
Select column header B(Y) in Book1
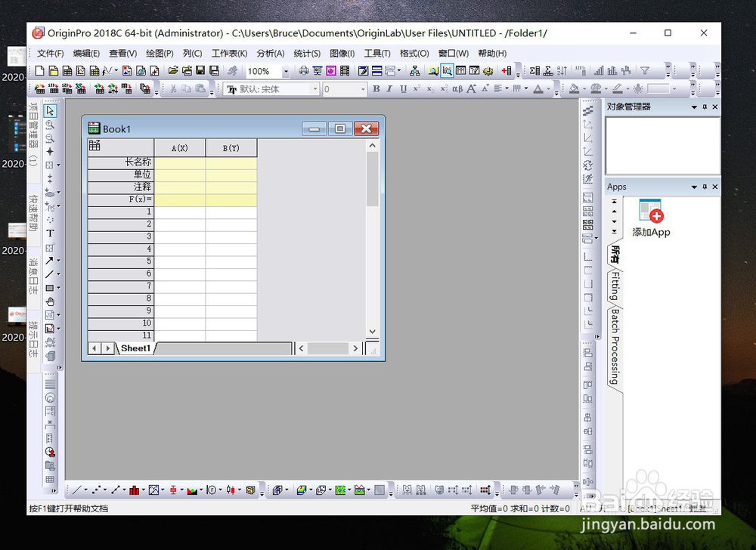[231, 148]
